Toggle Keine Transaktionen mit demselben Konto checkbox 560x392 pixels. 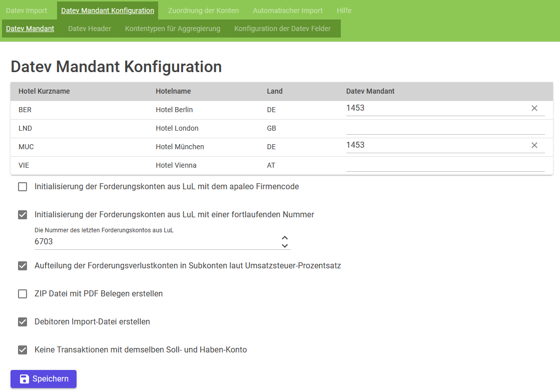pyautogui.click(x=23, y=350)
